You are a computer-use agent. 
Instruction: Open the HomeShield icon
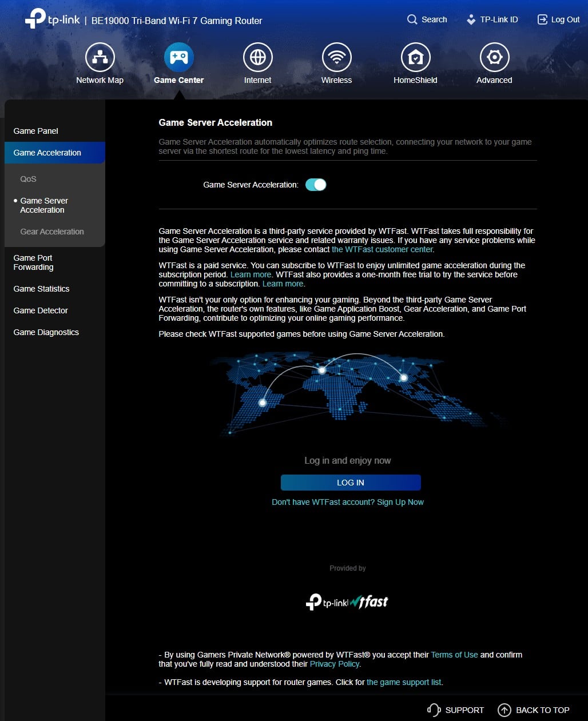[x=416, y=57]
